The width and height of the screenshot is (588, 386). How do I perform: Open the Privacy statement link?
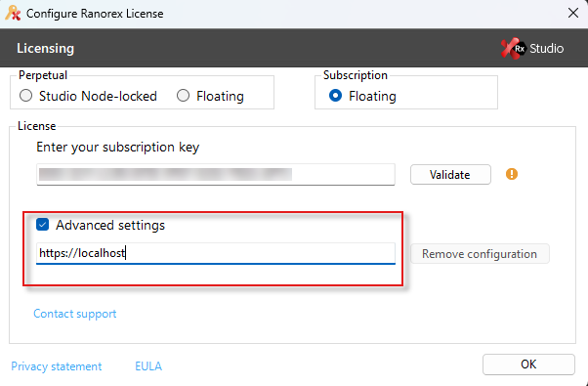click(x=57, y=366)
